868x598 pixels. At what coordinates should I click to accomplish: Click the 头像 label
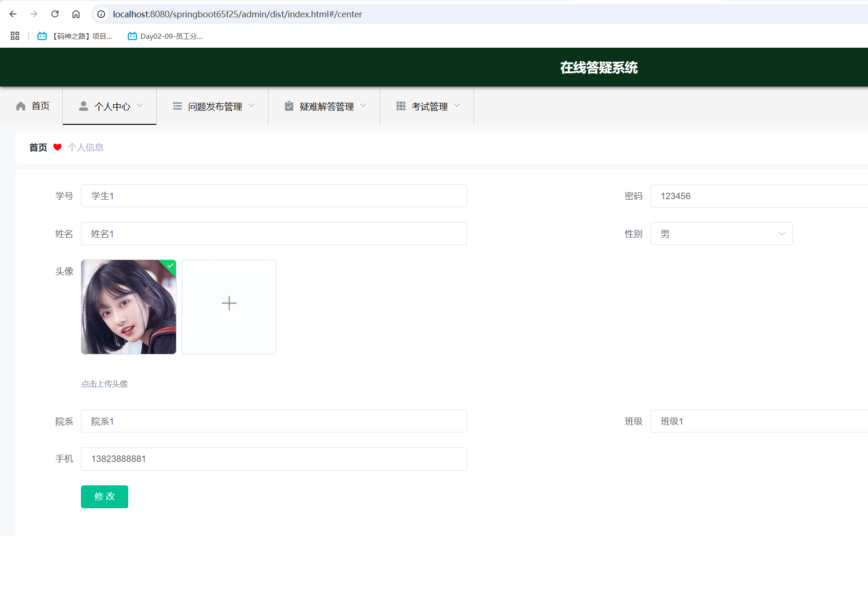(x=64, y=271)
